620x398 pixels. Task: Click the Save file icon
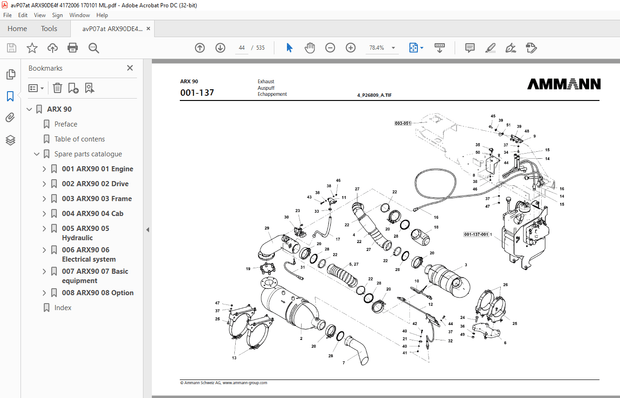pyautogui.click(x=11, y=48)
